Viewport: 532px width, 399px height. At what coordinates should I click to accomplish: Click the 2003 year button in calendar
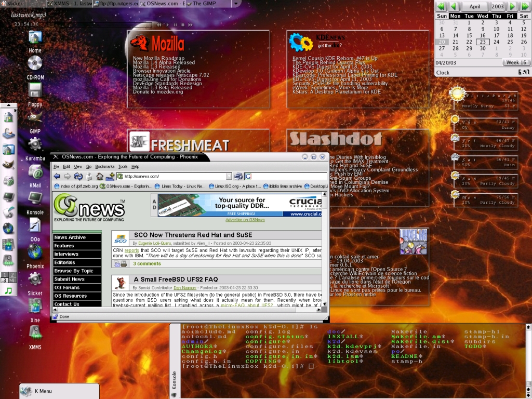pos(497,6)
